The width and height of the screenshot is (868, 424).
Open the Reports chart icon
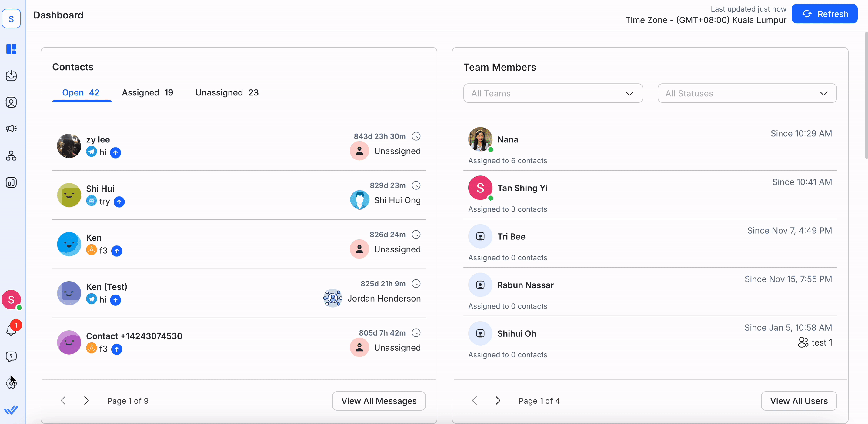[11, 182]
